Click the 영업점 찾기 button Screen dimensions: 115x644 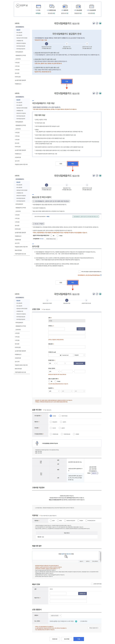[x=95, y=473]
